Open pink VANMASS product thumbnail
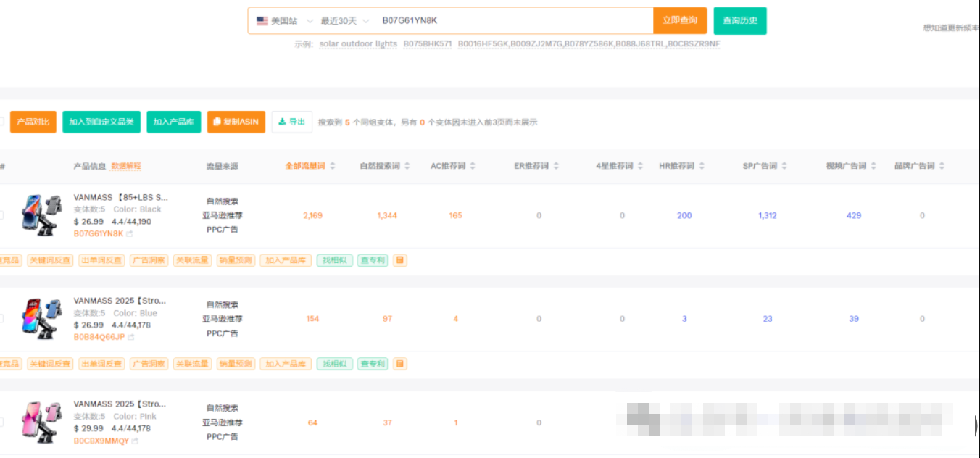The height and width of the screenshot is (458, 980). tap(41, 422)
